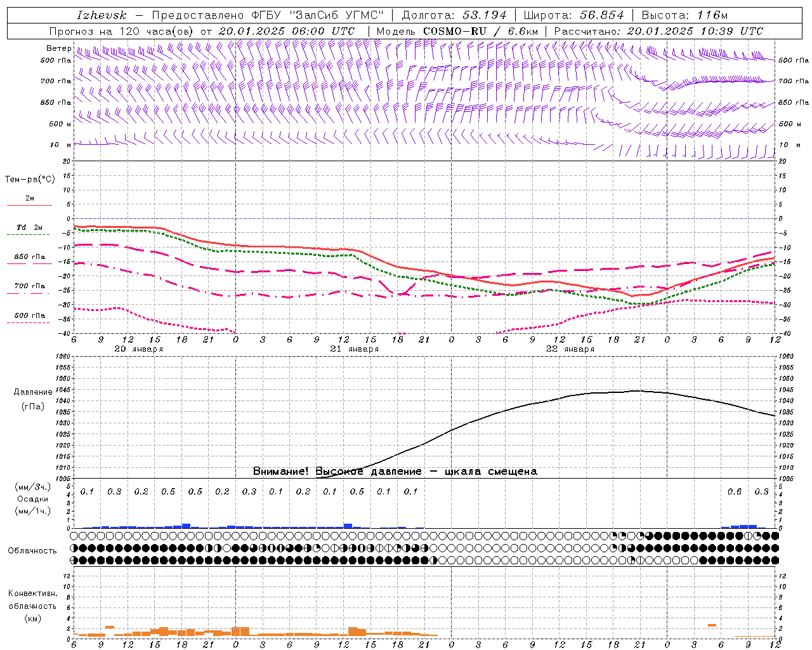
Task: Click the "(км)" unit under convective cloudiness
Action: [x=33, y=618]
